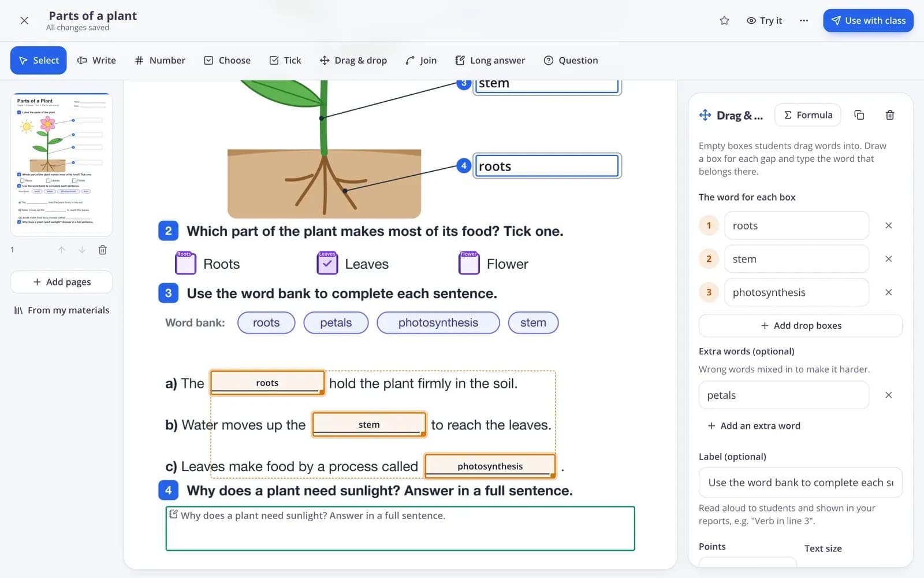Select the page 1 thumbnail
The height and width of the screenshot is (578, 924).
(x=61, y=165)
